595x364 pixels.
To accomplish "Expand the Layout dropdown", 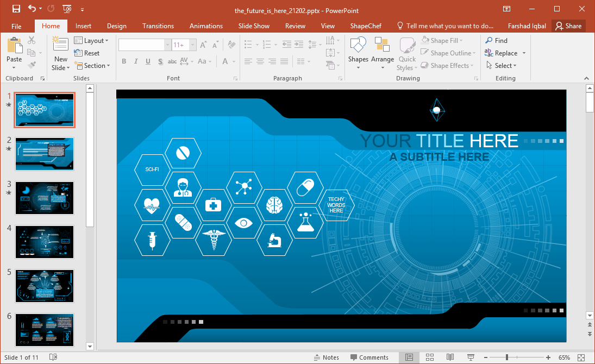I will (x=91, y=41).
